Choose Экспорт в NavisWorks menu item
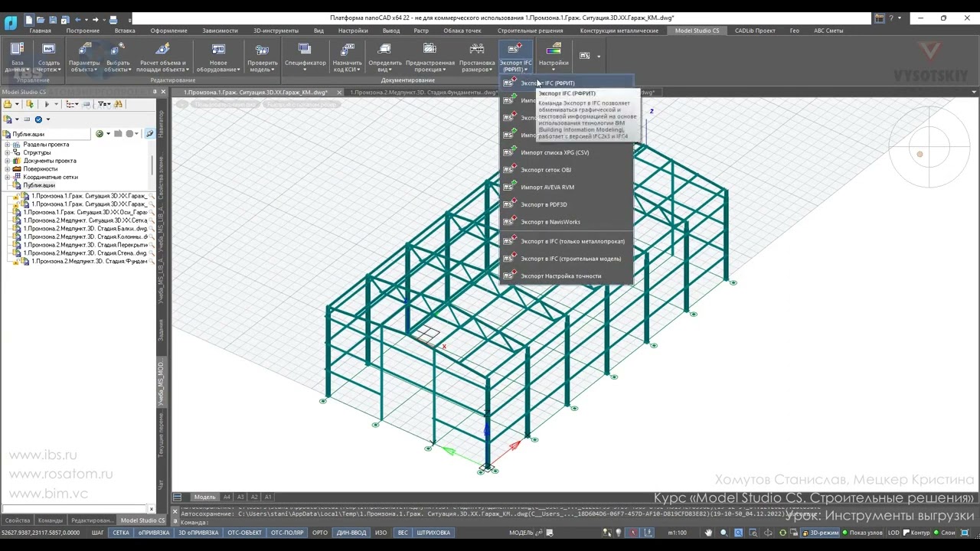 [x=567, y=222]
